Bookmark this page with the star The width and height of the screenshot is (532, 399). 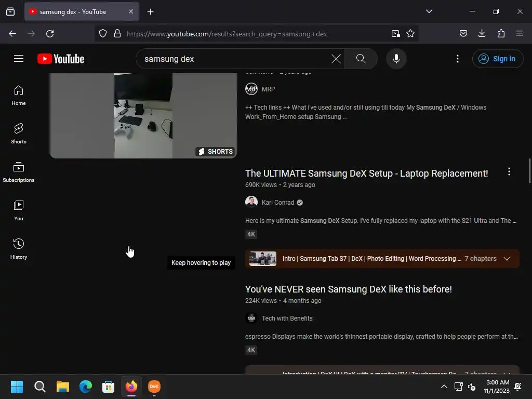pyautogui.click(x=410, y=34)
